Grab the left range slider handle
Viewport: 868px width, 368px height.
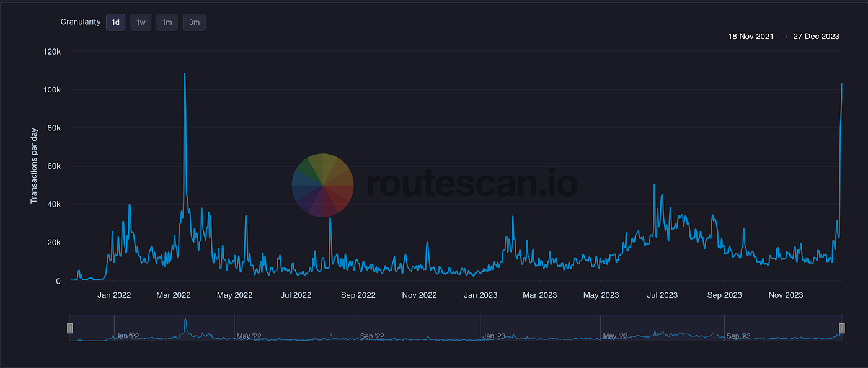coord(70,328)
